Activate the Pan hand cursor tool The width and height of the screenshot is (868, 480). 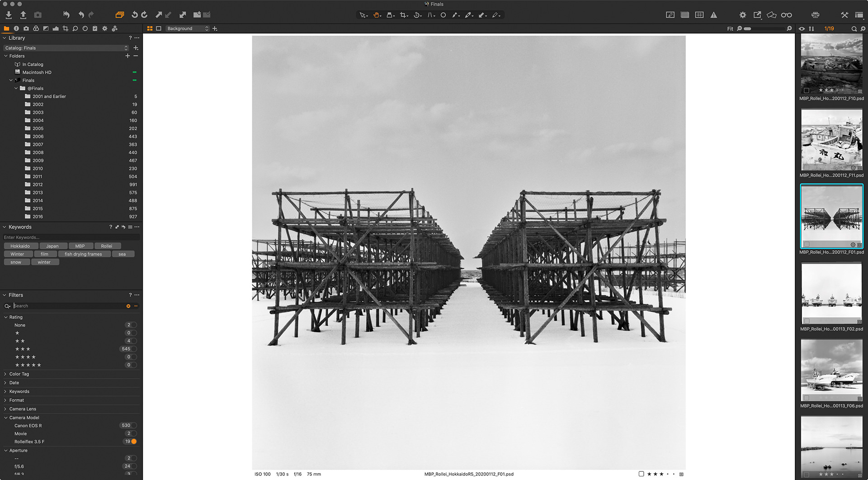pos(376,15)
